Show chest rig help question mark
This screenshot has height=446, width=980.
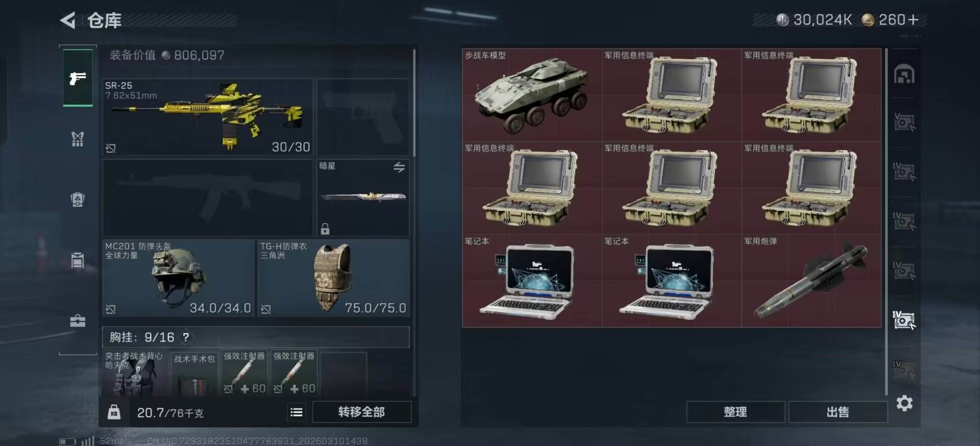[x=186, y=337]
